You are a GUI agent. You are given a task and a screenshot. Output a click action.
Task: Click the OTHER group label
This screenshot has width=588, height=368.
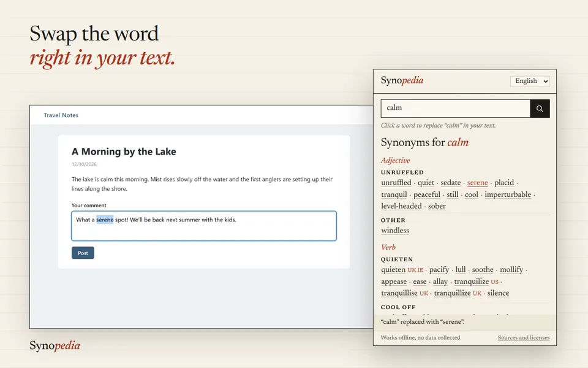(x=393, y=220)
